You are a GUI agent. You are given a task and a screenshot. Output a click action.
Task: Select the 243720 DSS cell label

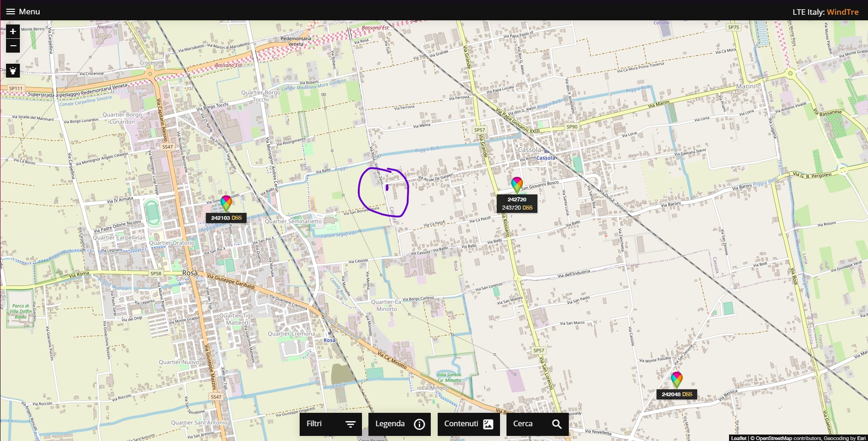pos(517,208)
